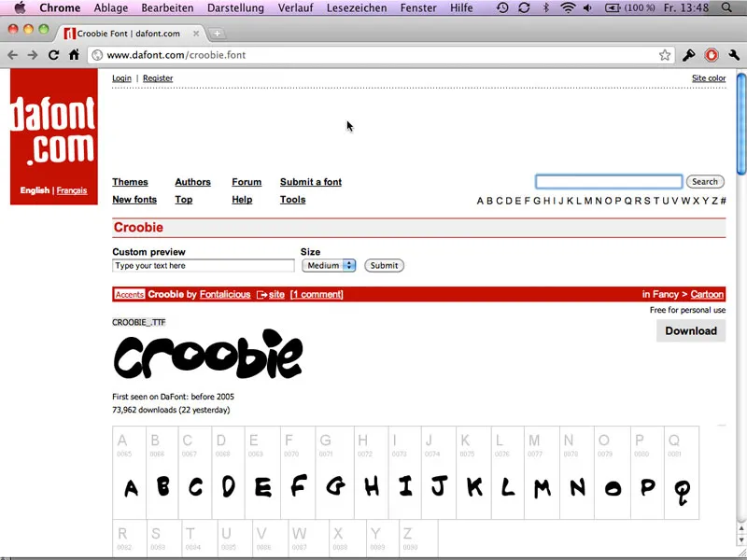Open the Bearbeiten menu
The image size is (747, 560).
(x=167, y=7)
